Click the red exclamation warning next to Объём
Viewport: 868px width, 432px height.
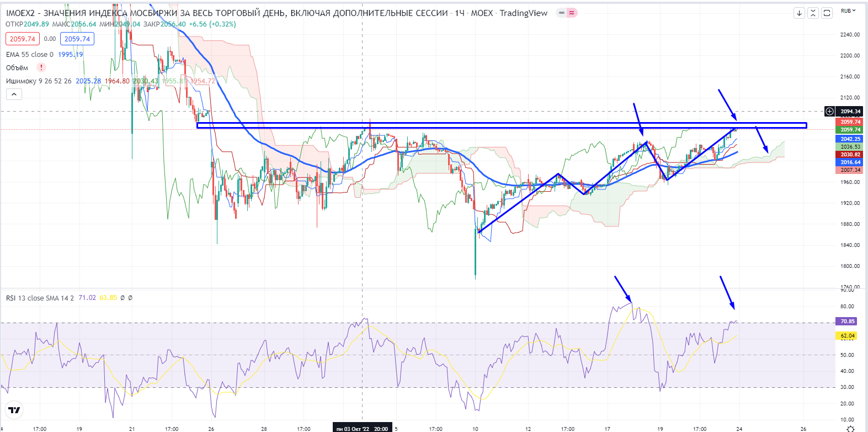pos(41,67)
